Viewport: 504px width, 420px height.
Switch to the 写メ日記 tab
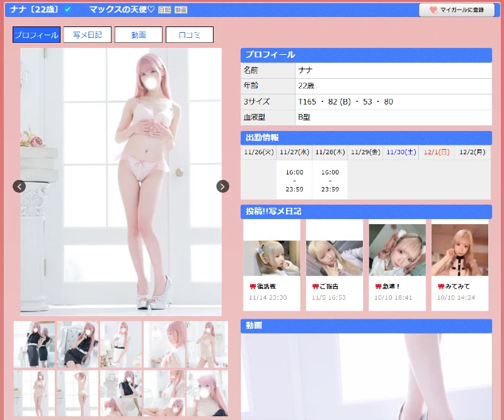click(87, 35)
